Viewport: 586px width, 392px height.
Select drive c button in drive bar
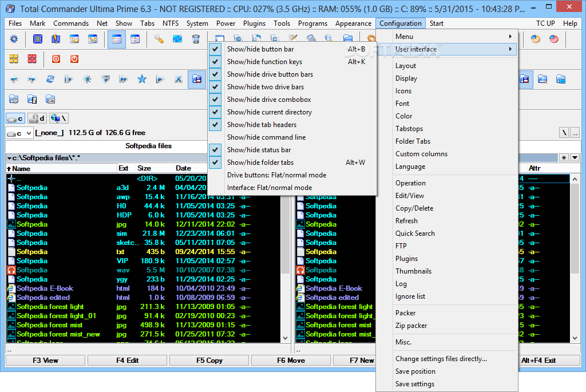[15, 118]
